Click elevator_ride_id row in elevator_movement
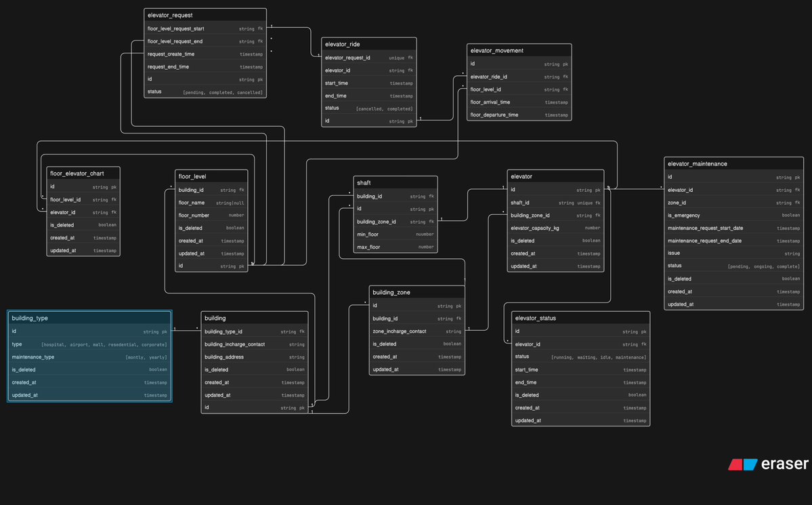 point(519,77)
